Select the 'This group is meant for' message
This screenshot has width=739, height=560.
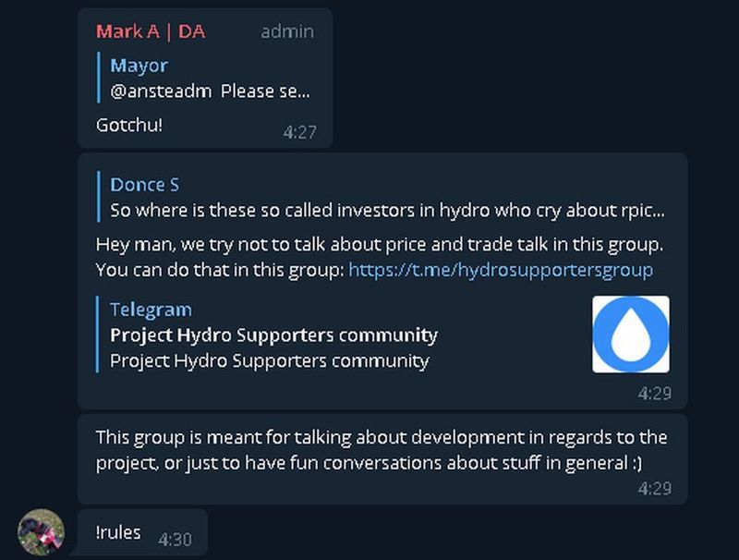381,449
